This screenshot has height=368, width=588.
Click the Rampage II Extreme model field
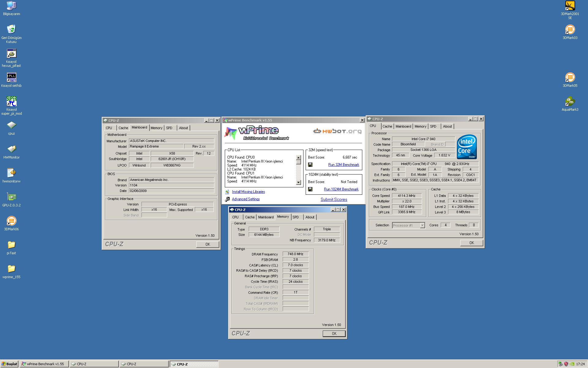156,147
